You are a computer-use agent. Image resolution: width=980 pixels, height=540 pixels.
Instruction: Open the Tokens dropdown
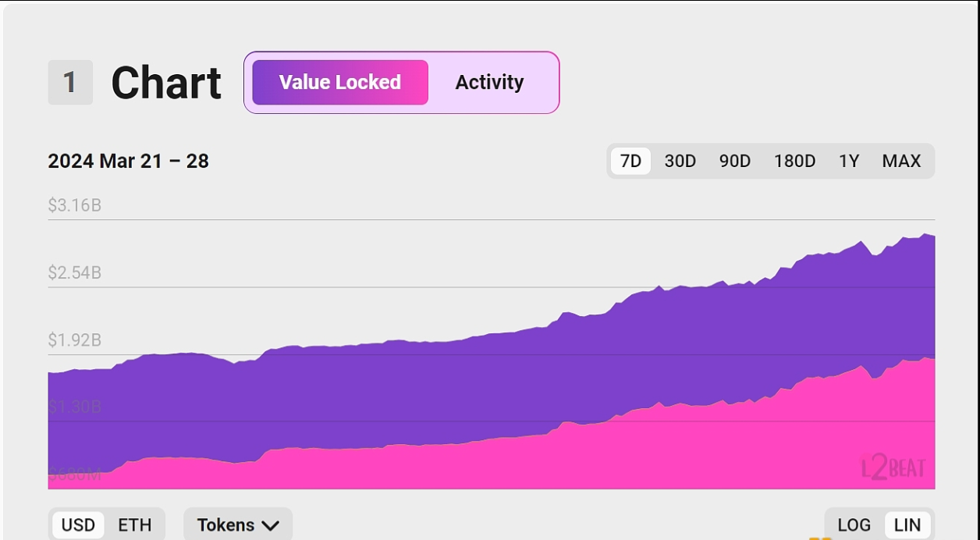(226, 525)
